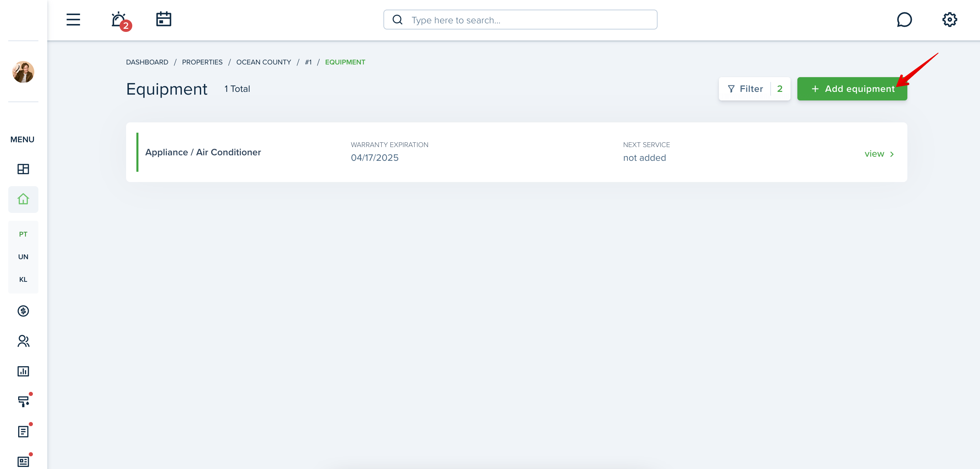Screen dimensions: 980x469
Task: Go to OCEAN COUNTY breadcrumb
Action: (x=263, y=62)
